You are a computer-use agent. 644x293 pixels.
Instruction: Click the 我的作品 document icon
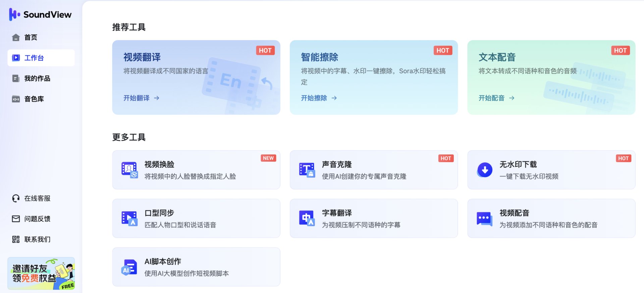pos(16,78)
